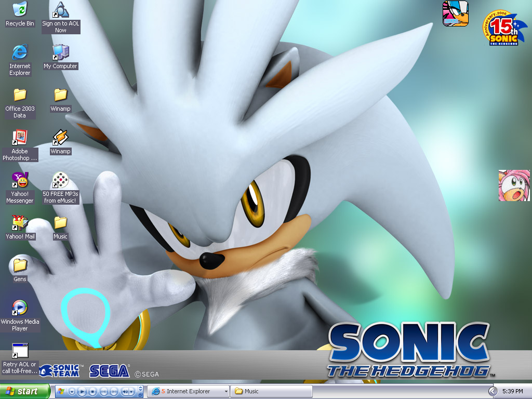The height and width of the screenshot is (399, 532).
Task: Open the Internet Explorer desktop icon
Action: (x=20, y=60)
